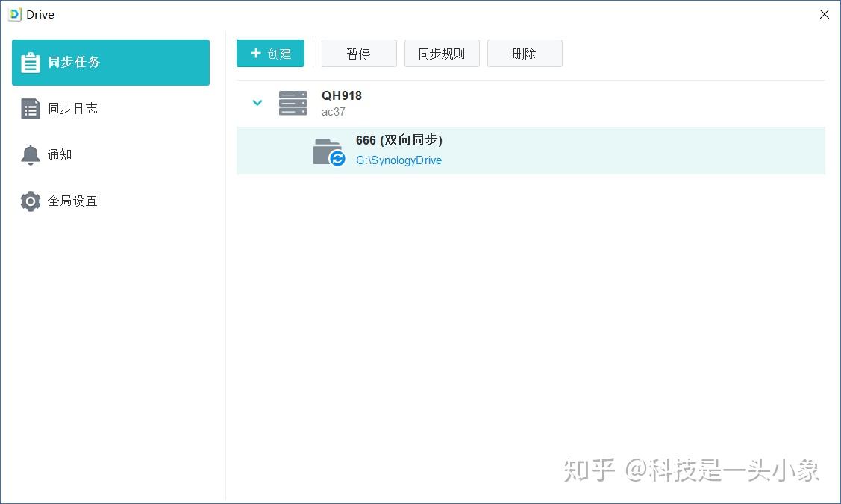The height and width of the screenshot is (504, 841).
Task: Click the clipboard icon beside 同步任务
Action: tap(30, 62)
